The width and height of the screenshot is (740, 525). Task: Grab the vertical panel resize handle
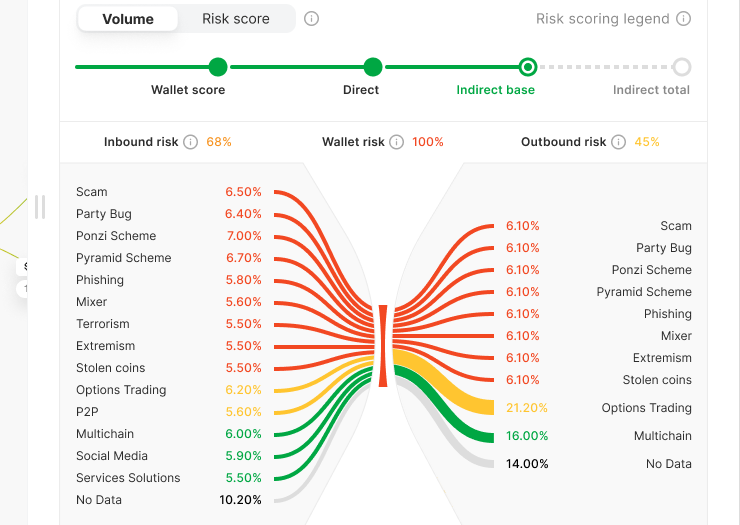coord(40,207)
